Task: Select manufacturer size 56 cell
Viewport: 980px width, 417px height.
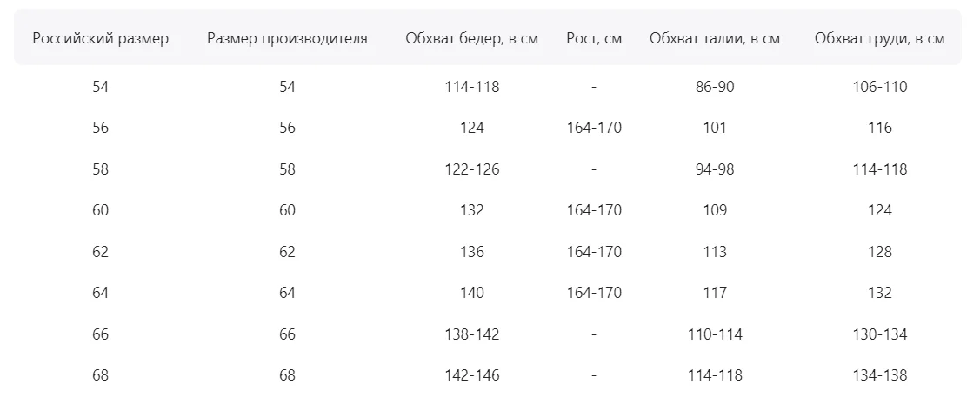Action: (288, 128)
